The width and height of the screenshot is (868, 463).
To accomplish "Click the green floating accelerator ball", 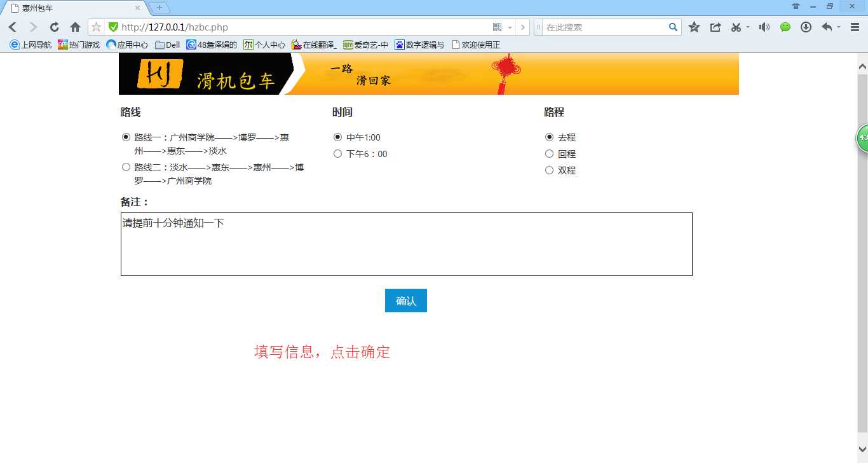I will point(862,138).
